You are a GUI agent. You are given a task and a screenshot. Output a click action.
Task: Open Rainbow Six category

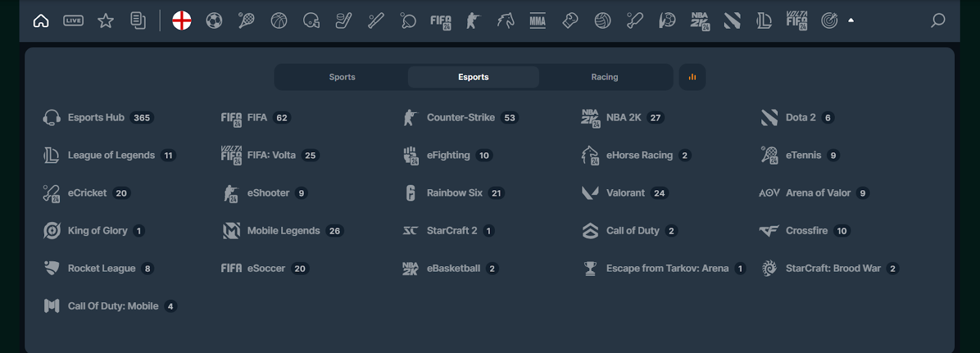point(454,193)
